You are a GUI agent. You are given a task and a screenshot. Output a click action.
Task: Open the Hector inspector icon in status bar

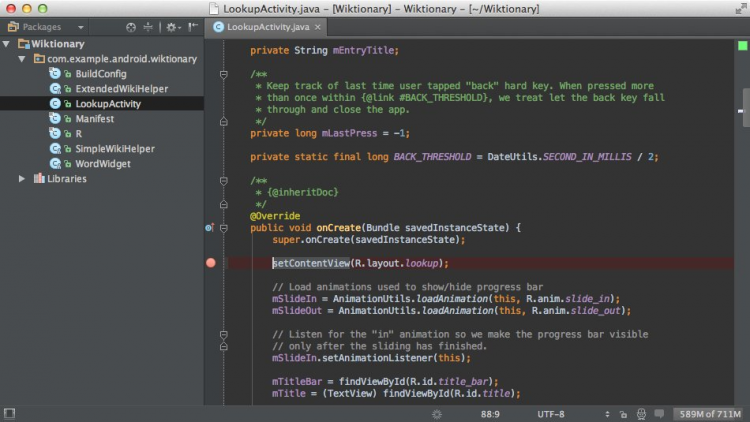tap(639, 413)
